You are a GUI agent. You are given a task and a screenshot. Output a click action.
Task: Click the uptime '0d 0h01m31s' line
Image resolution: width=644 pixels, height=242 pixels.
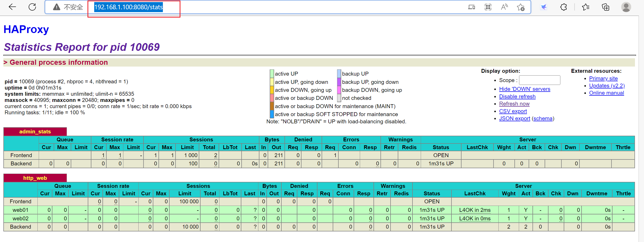[x=33, y=88]
